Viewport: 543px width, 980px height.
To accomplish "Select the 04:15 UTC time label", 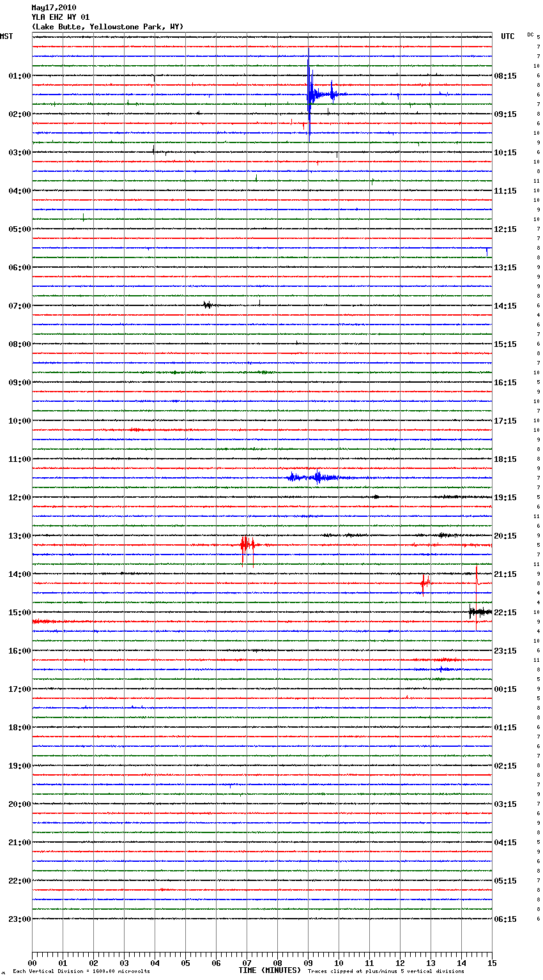I will pos(505,842).
